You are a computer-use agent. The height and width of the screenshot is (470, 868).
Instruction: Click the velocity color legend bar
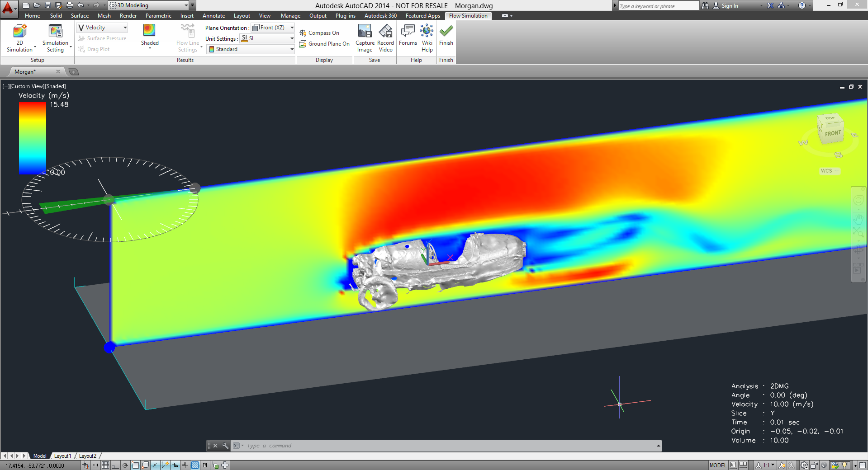[x=32, y=138]
